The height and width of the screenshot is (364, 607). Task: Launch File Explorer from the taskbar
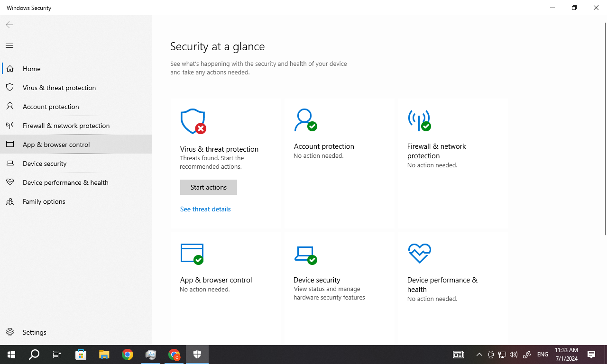click(104, 355)
